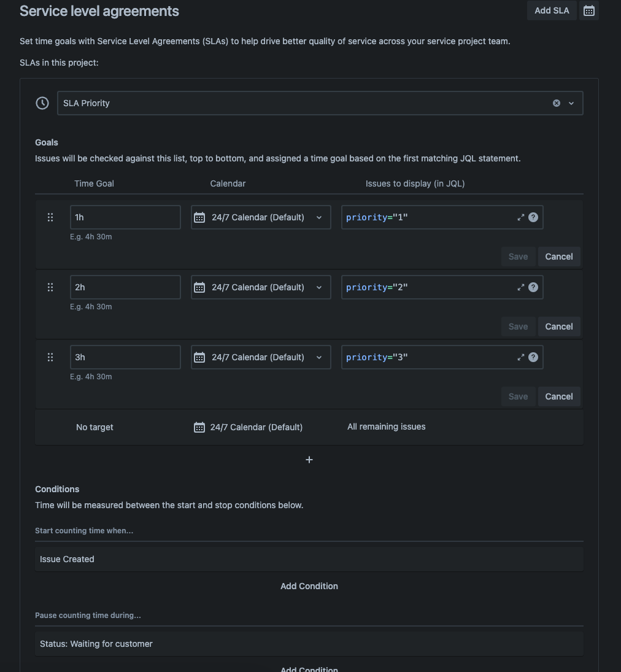Add Condition under Start counting time
This screenshot has height=672, width=621.
(309, 586)
